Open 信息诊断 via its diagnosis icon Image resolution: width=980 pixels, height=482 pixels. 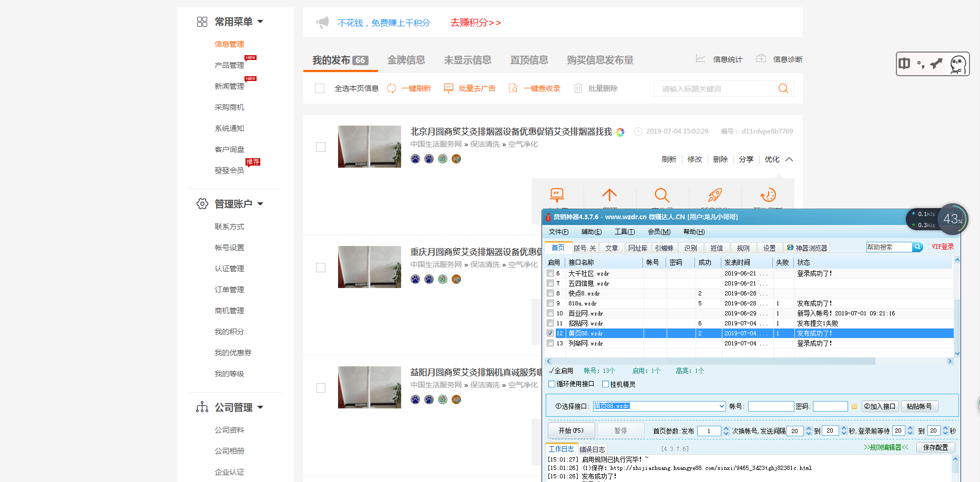coord(761,58)
